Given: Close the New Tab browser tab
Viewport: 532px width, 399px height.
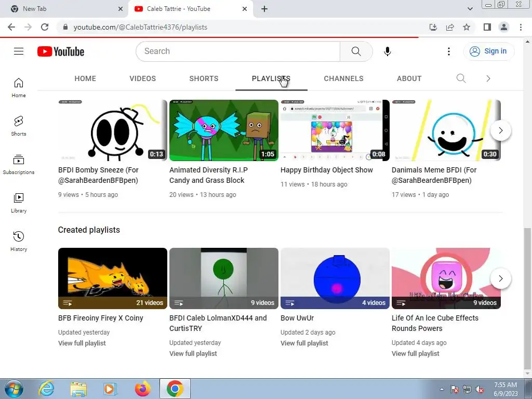Looking at the screenshot, I should (x=121, y=9).
